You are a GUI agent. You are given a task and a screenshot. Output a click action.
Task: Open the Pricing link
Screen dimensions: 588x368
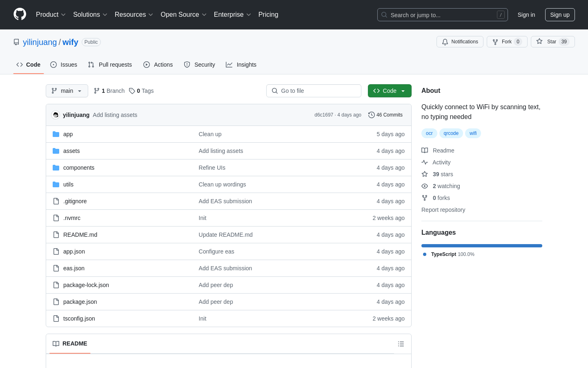click(268, 15)
